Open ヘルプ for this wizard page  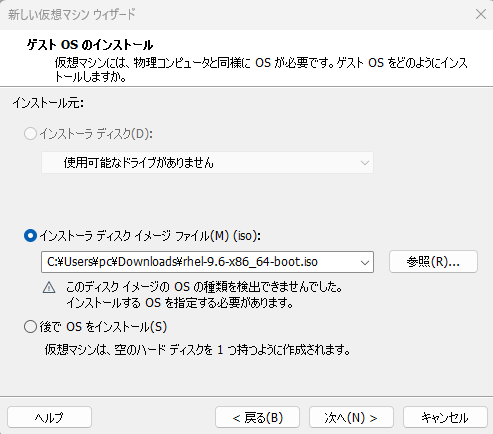click(x=49, y=417)
